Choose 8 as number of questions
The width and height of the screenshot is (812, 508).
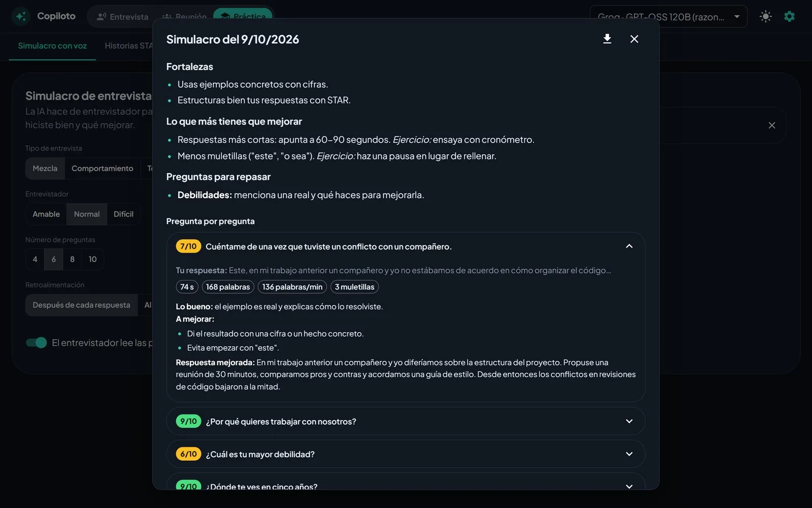(72, 259)
